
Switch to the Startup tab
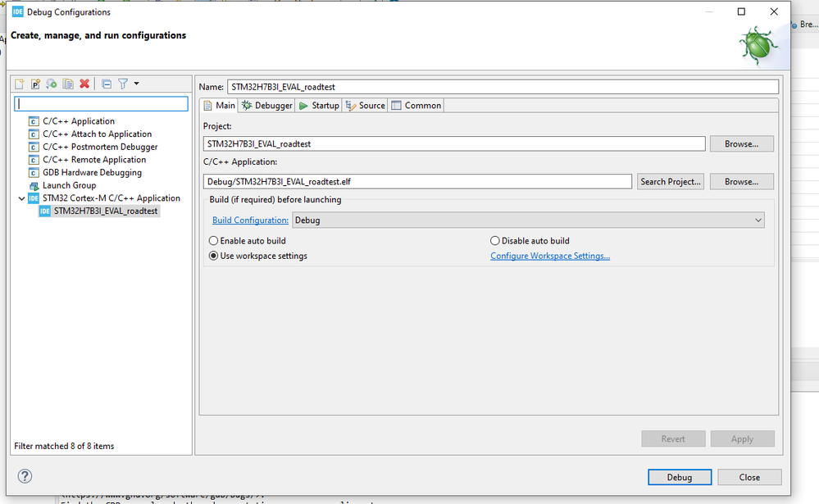(x=319, y=106)
